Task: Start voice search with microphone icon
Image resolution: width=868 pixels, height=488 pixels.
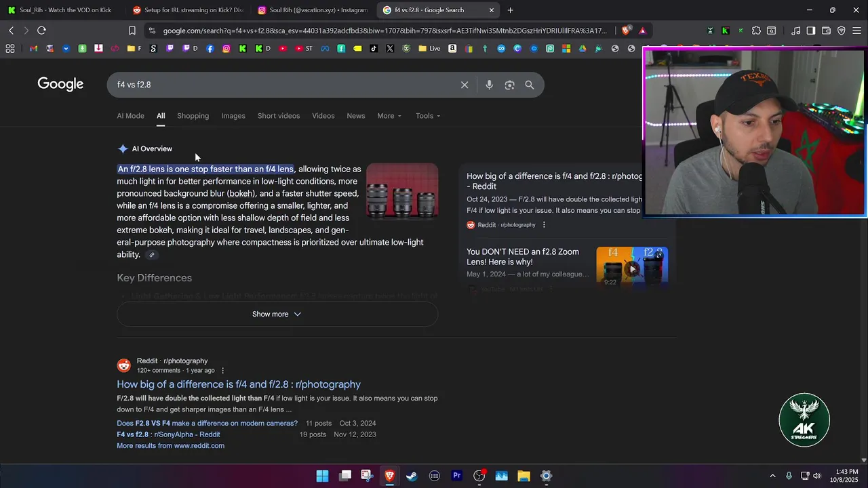Action: pyautogui.click(x=489, y=85)
